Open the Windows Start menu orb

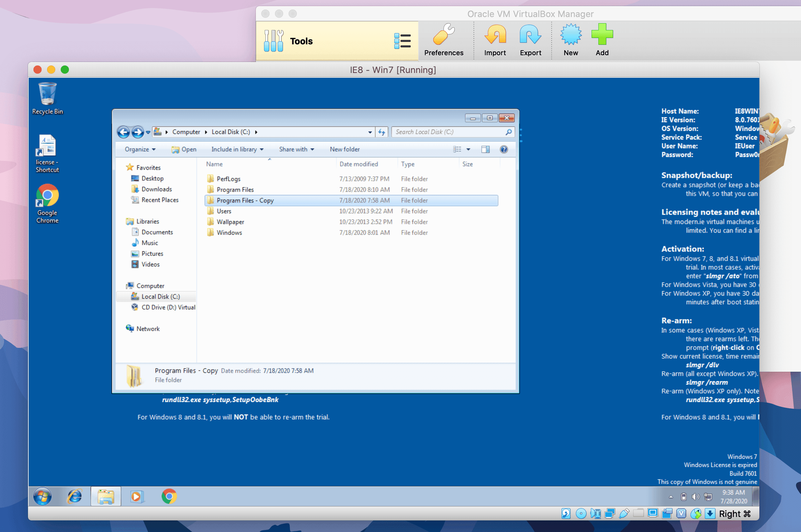[x=42, y=496]
